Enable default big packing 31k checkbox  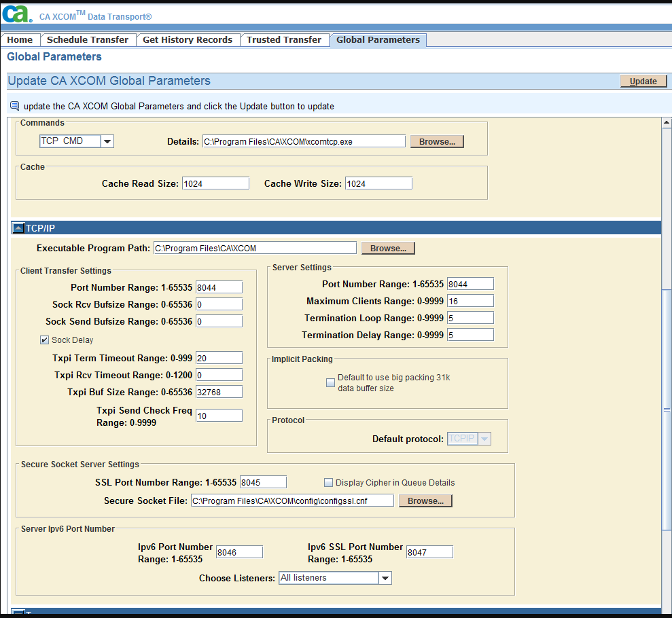[x=330, y=382]
